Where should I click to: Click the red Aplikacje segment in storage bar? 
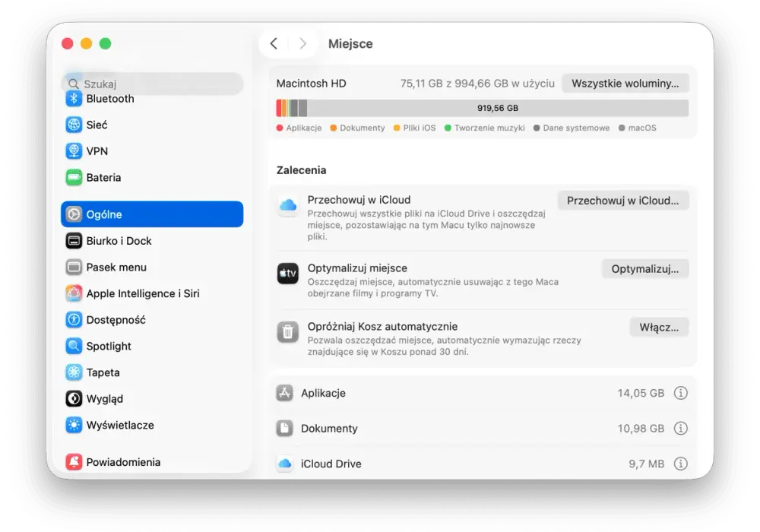click(x=279, y=108)
